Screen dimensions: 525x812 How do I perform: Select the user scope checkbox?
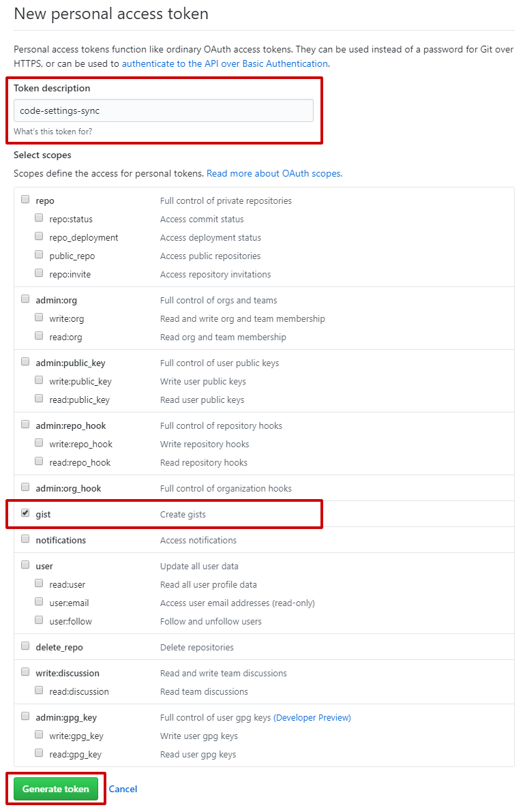click(25, 565)
